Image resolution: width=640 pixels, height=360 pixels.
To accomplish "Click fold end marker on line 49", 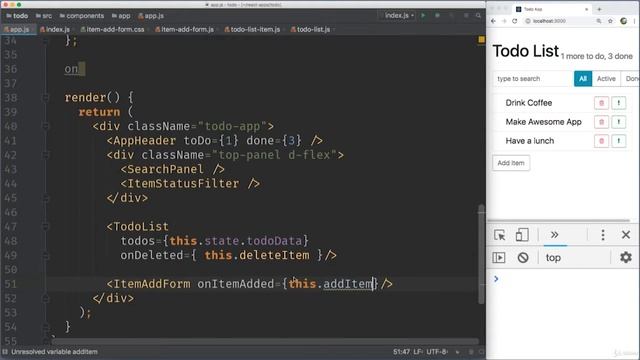I will [45, 256].
